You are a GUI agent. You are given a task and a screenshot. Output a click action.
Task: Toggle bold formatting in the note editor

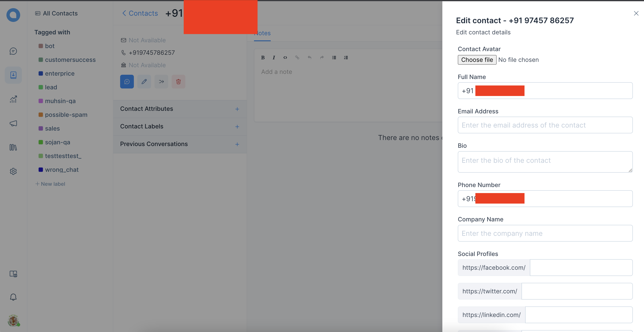pos(263,57)
